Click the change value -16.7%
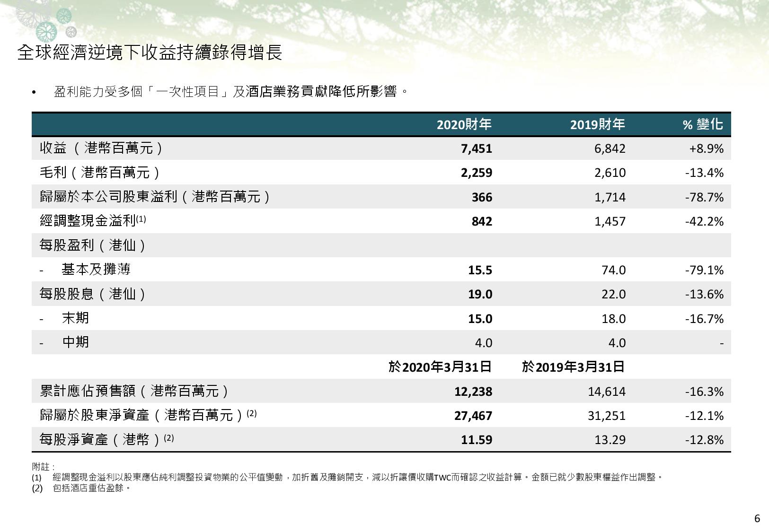769x532 pixels. tap(705, 319)
